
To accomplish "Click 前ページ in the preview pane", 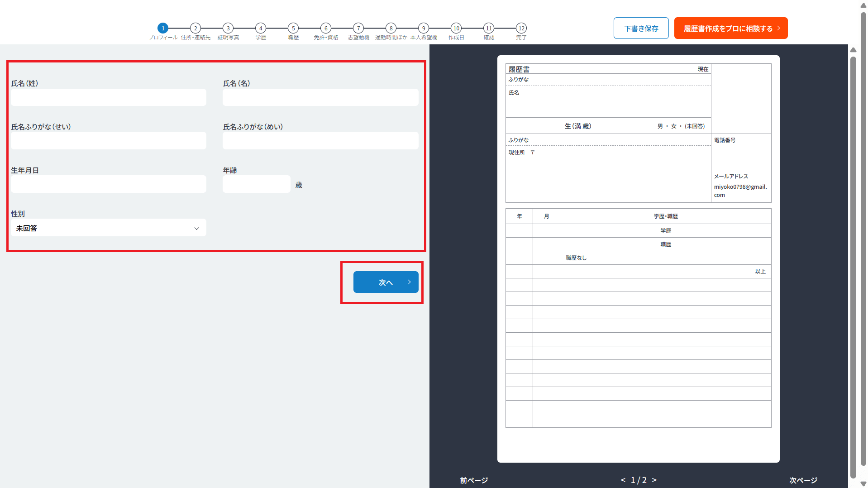I will coord(474,480).
